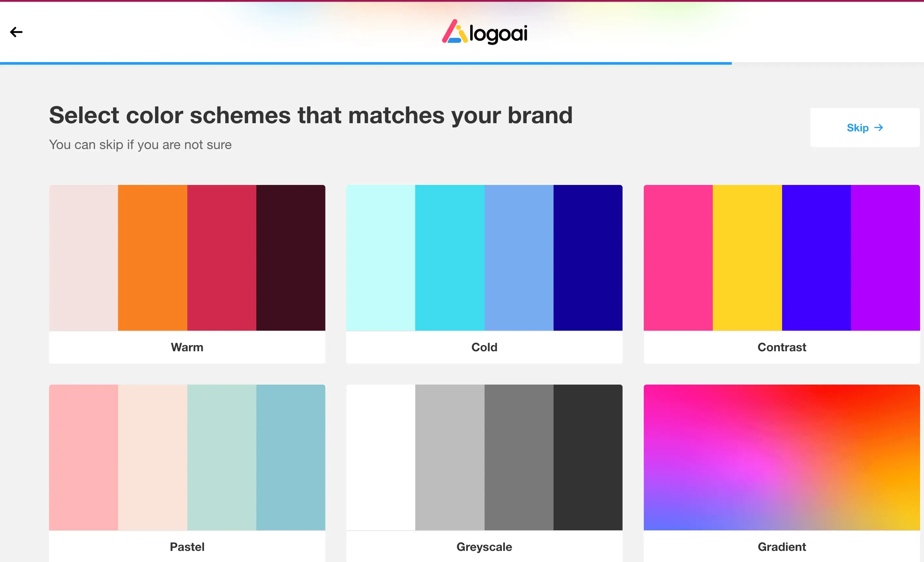Click the dark maroon swatch in Warm
Image resolution: width=924 pixels, height=562 pixels.
click(291, 258)
